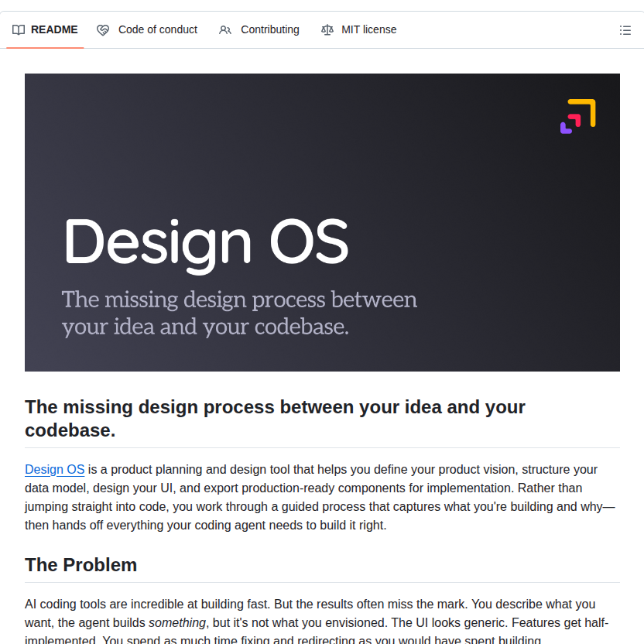The height and width of the screenshot is (644, 644).
Task: Open the Design OS hyperlink in the intro
Action: (x=54, y=469)
